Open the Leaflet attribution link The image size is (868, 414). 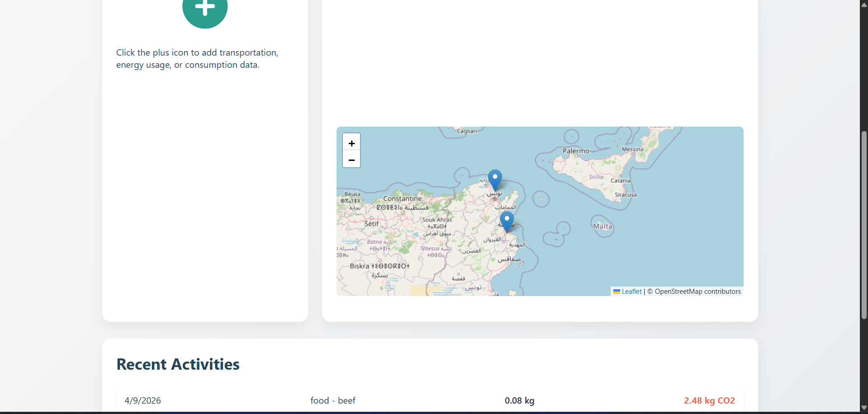631,291
